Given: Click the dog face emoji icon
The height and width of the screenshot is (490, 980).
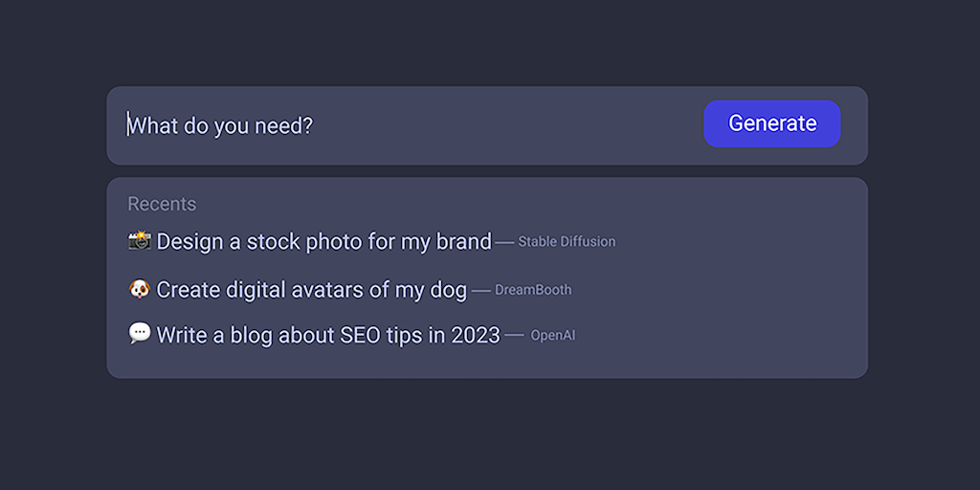Looking at the screenshot, I should [140, 288].
